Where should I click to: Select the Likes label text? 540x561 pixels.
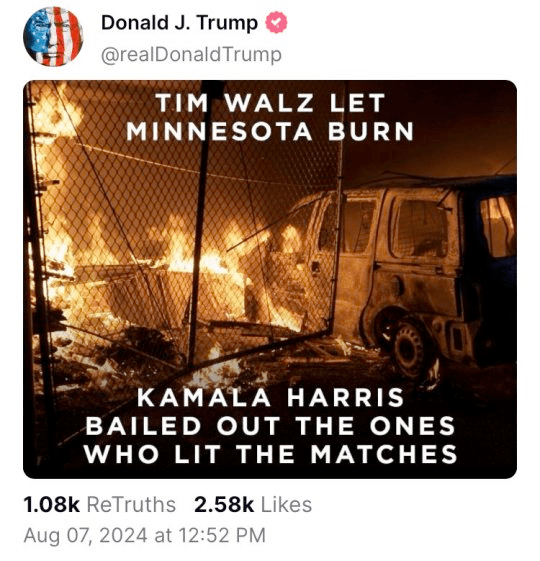286,505
